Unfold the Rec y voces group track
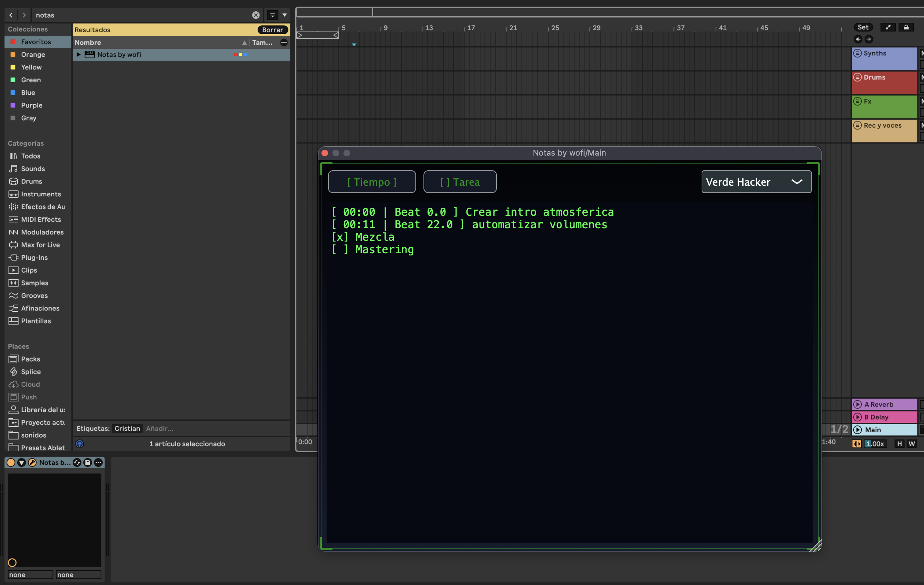The width and height of the screenshot is (924, 585). tap(858, 126)
